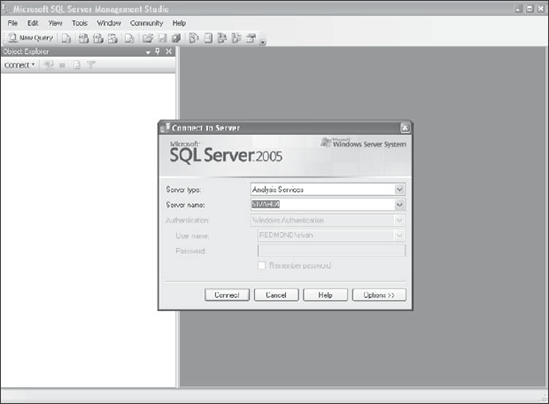This screenshot has height=404, width=549.
Task: Open a Database Engine Query from toolbar
Action: (x=66, y=38)
